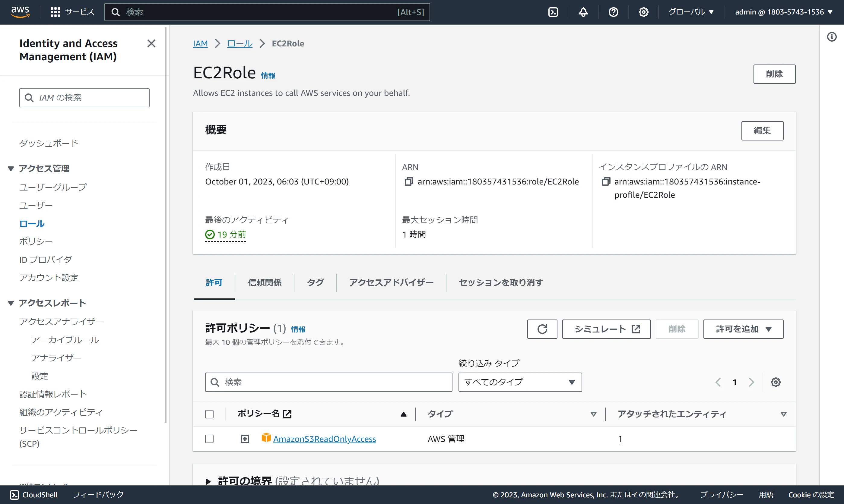Open the notifications bell icon
The width and height of the screenshot is (844, 504).
583,12
